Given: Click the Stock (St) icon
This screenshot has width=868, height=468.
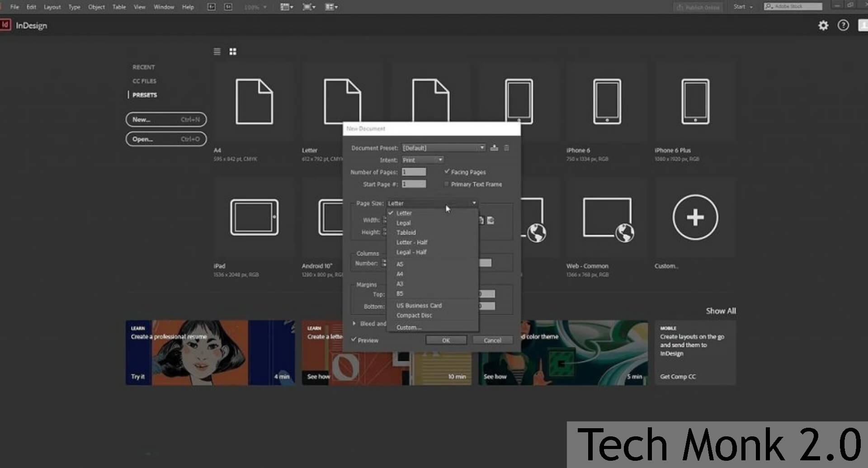Looking at the screenshot, I should click(x=228, y=7).
